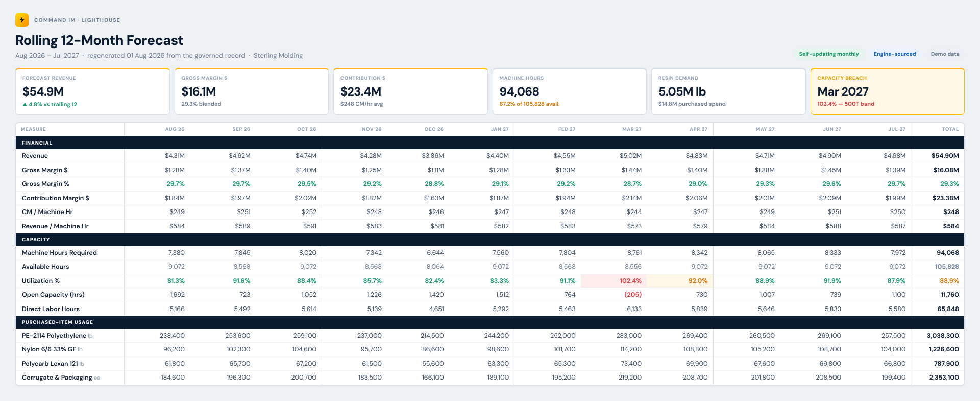Collapse the CAPACITY section header row
Viewport: 980px width, 401px height.
point(490,240)
